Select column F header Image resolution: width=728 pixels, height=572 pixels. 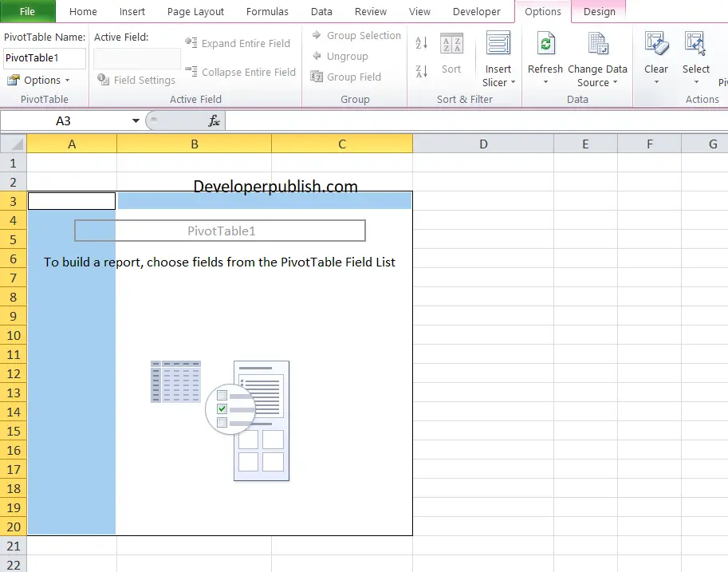click(650, 144)
